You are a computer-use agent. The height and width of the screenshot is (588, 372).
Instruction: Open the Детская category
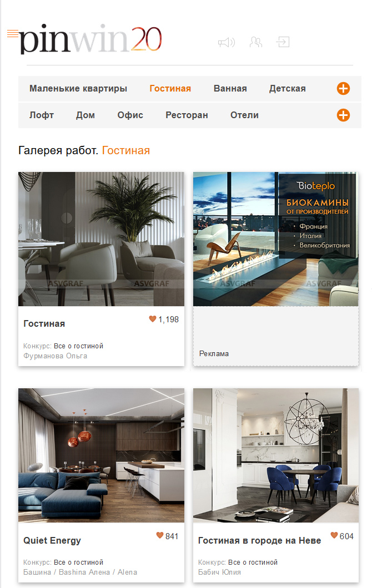(x=287, y=89)
